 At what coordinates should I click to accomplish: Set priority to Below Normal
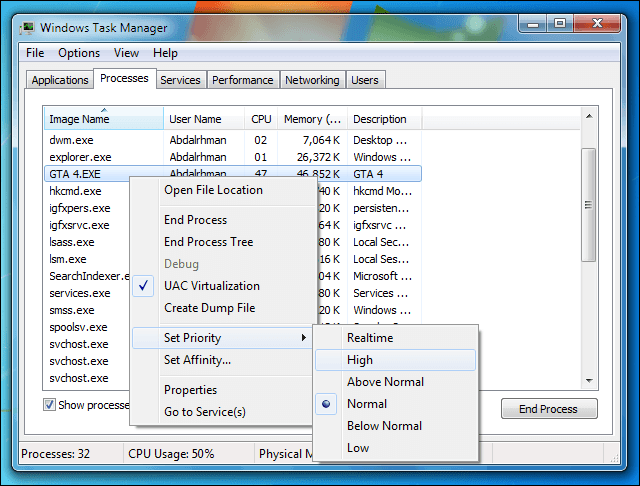pos(396,426)
